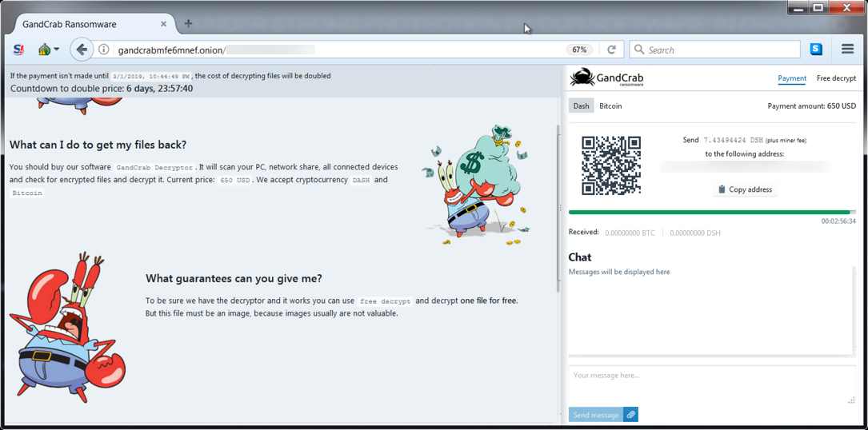The height and width of the screenshot is (430, 868).
Task: Open the Tor onion button menu
Action: click(x=49, y=50)
